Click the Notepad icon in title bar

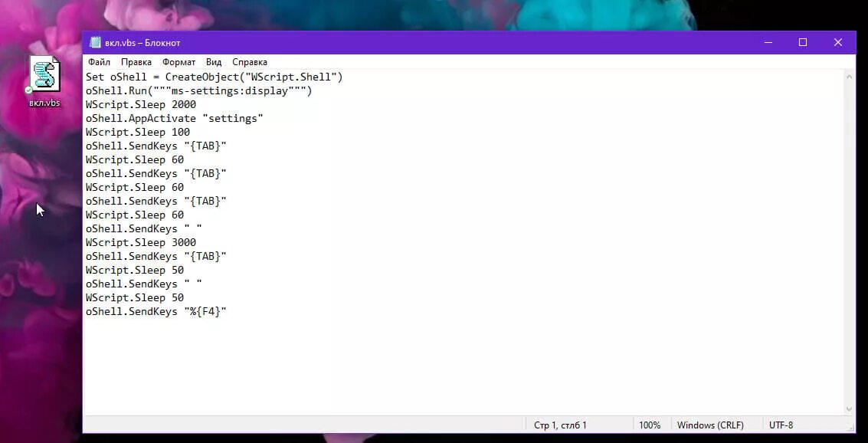(x=95, y=43)
